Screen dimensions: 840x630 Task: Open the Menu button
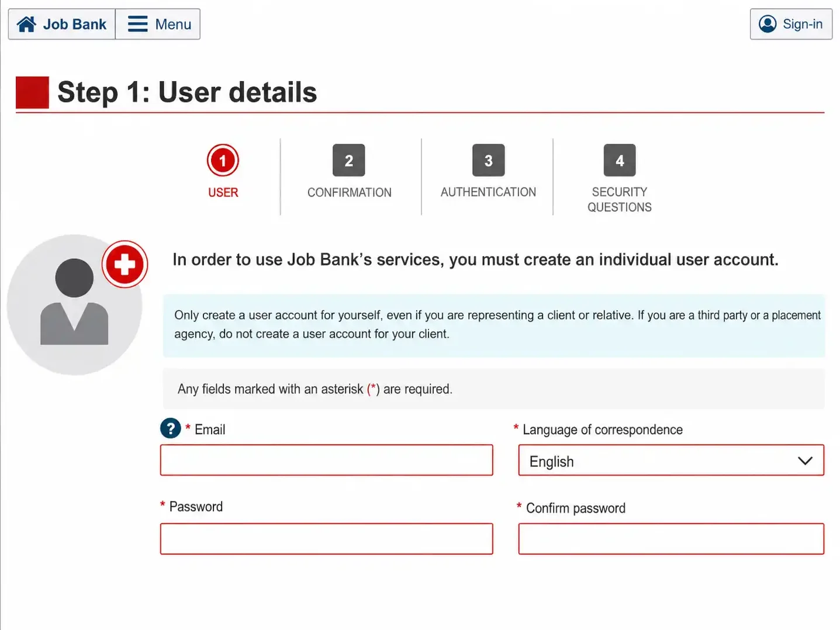tap(158, 24)
